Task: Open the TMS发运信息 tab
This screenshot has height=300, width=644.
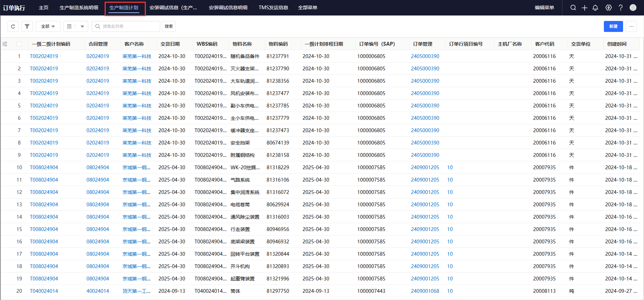Action: (x=273, y=8)
